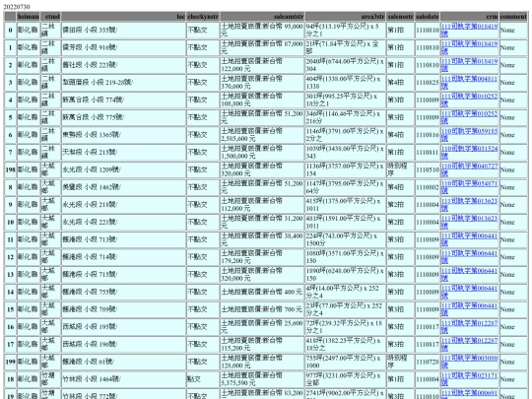Click location cell ending '355號' in row 0
The height and width of the screenshot is (399, 532).
tap(123, 30)
